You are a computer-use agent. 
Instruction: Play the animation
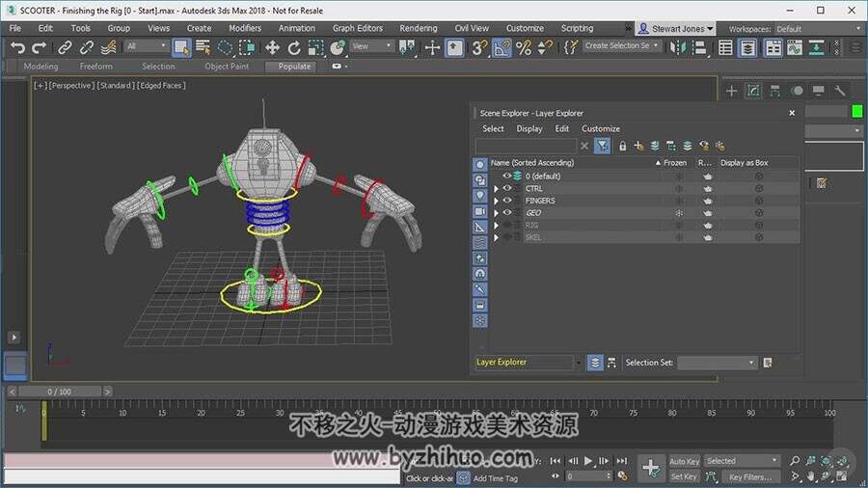click(588, 460)
